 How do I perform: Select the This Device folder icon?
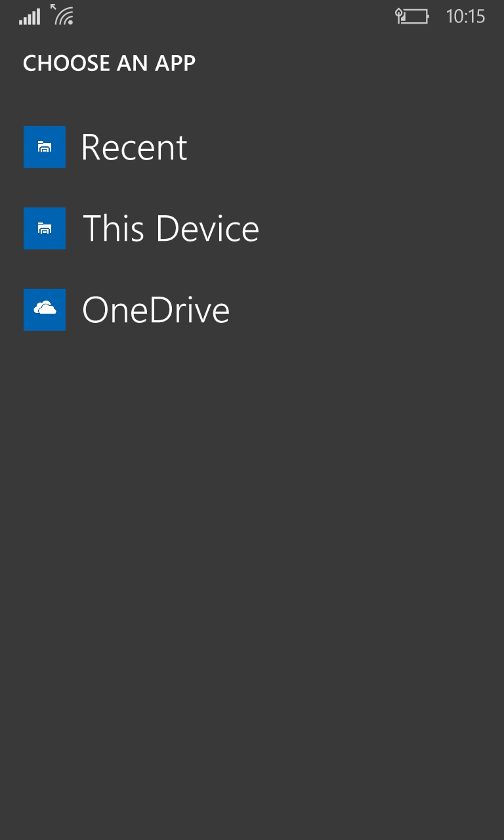(45, 228)
